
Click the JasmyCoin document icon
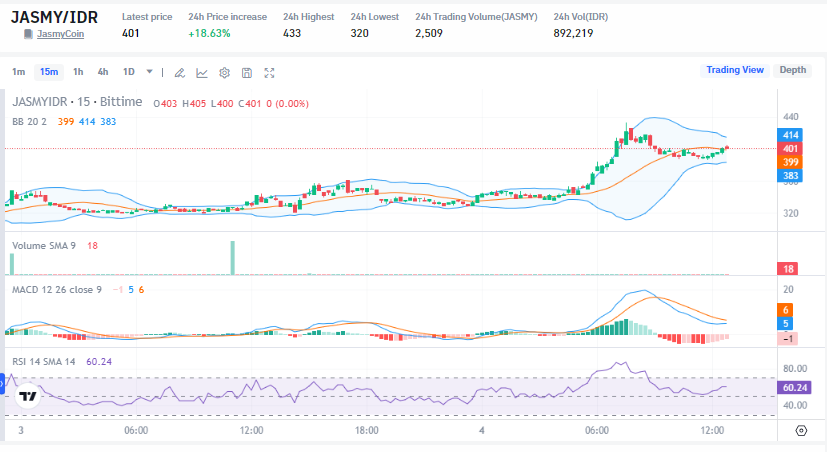[x=28, y=34]
